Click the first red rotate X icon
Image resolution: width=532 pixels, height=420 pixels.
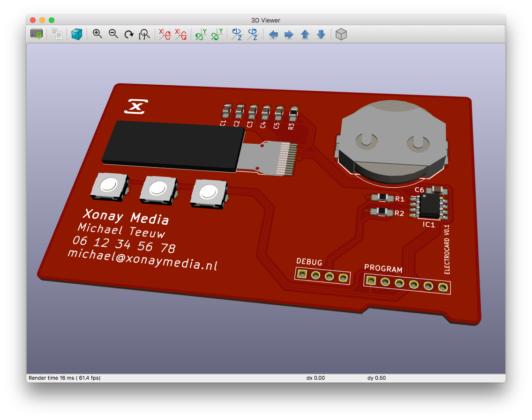[165, 34]
